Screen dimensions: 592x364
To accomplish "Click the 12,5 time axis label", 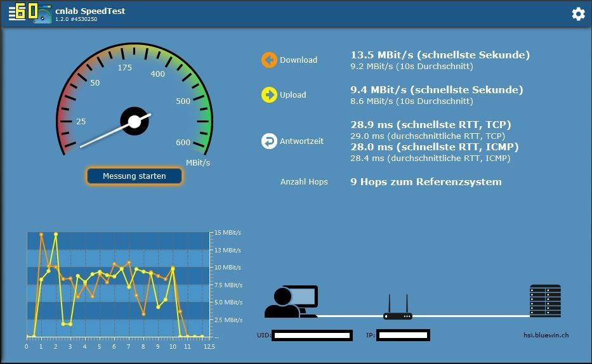I will point(209,347).
